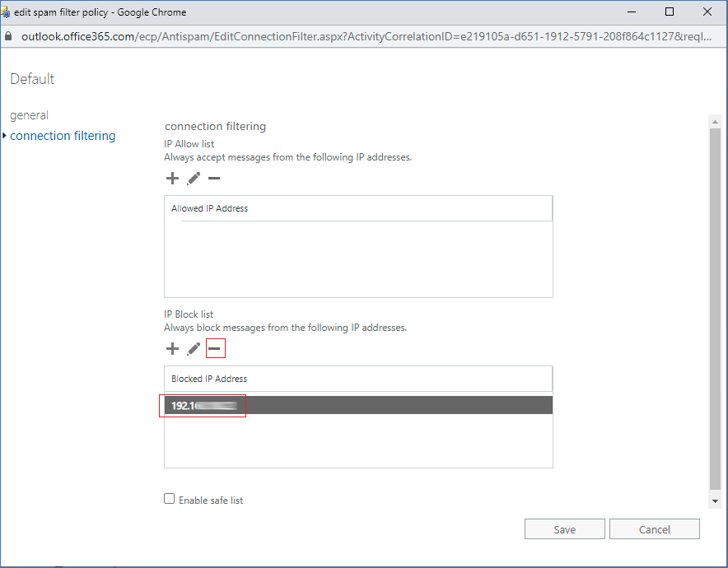Click the IP Allow list remove minus icon
The image size is (728, 568).
click(x=214, y=179)
